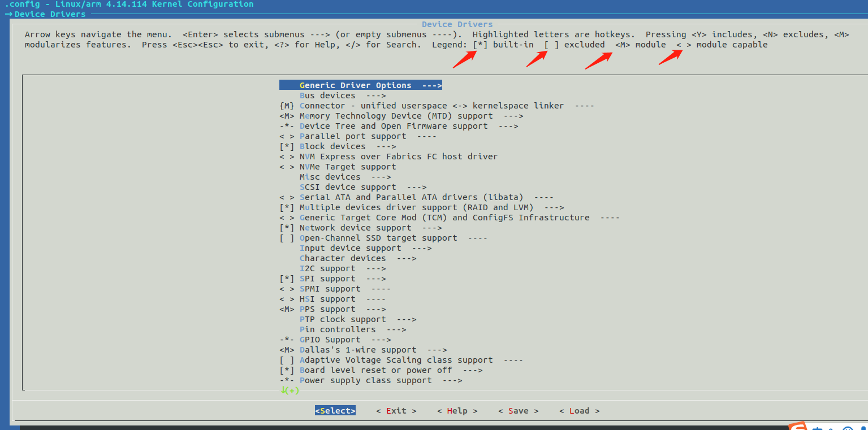Select PPS support module entry

click(332, 309)
